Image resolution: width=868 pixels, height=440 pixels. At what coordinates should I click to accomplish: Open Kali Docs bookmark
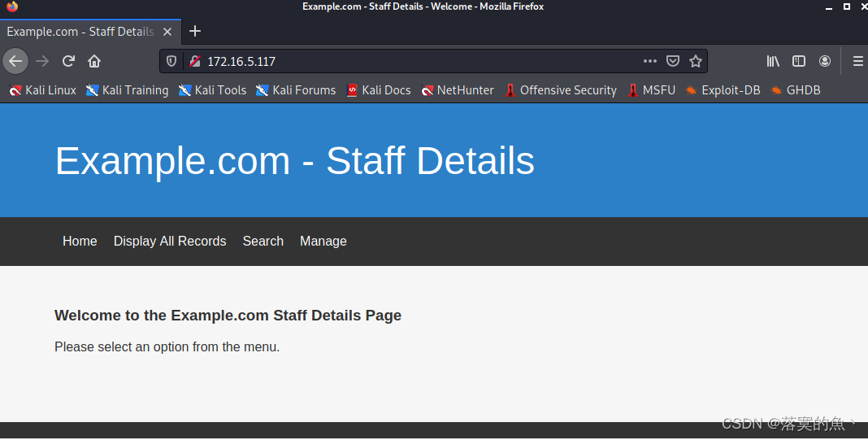pos(379,90)
